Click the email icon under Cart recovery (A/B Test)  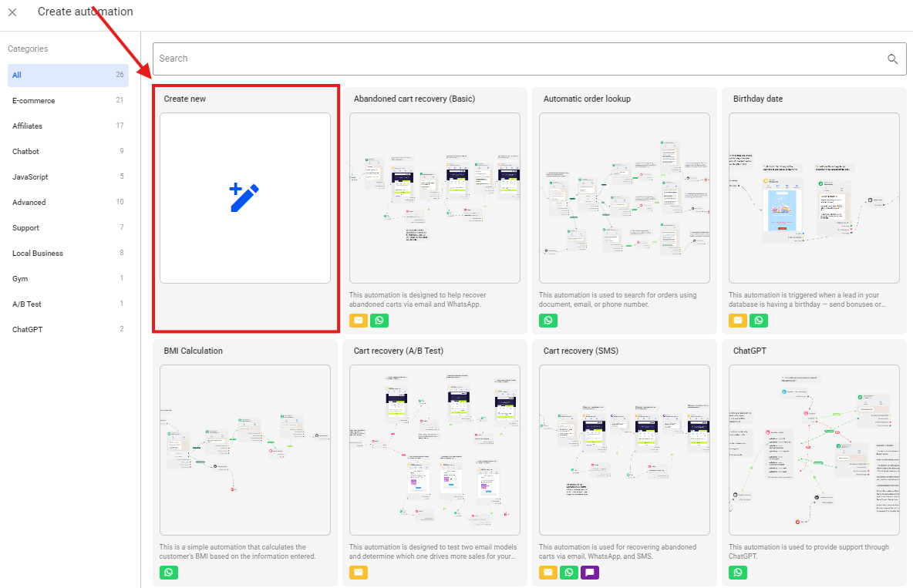(359, 573)
